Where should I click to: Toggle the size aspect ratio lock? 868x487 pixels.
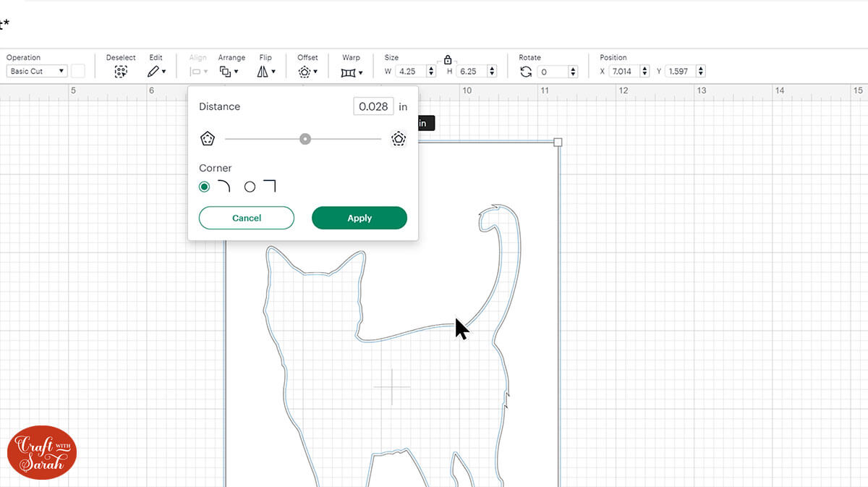click(448, 59)
